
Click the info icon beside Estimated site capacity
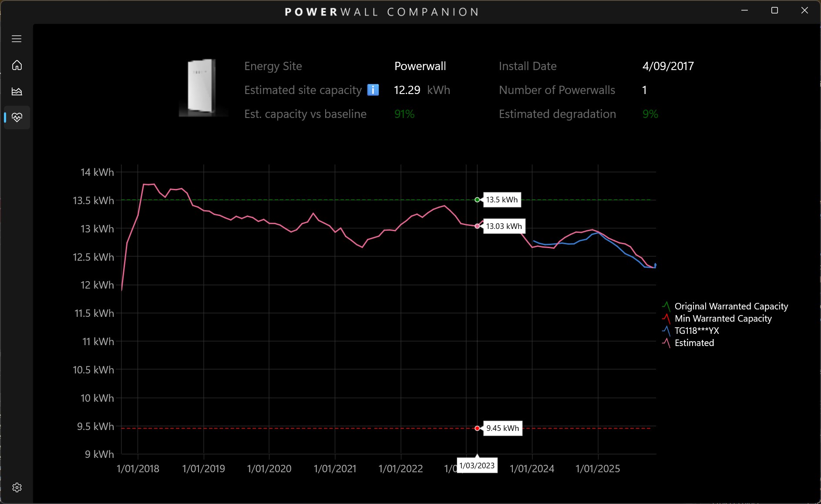pyautogui.click(x=373, y=90)
